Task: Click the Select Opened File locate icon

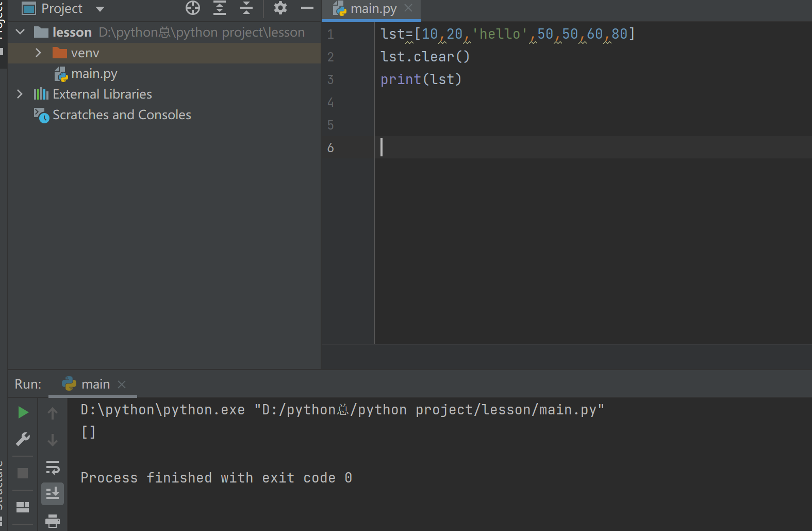Action: [193, 8]
